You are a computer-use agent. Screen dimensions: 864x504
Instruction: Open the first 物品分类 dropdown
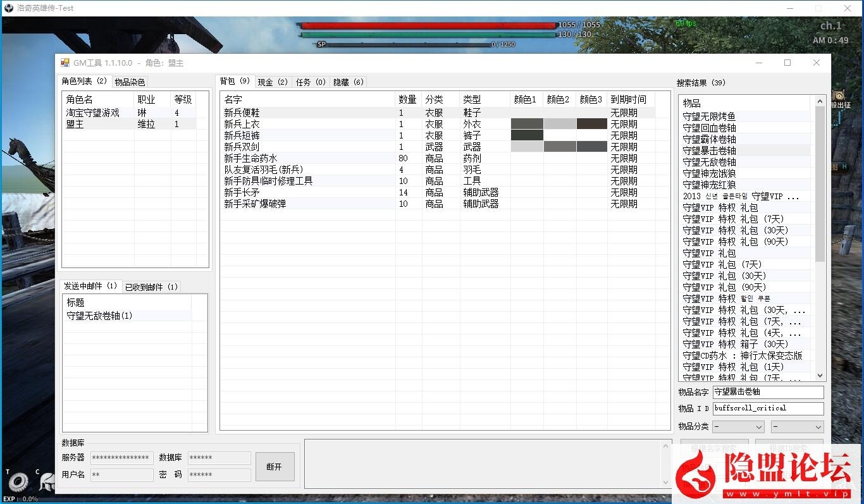738,427
